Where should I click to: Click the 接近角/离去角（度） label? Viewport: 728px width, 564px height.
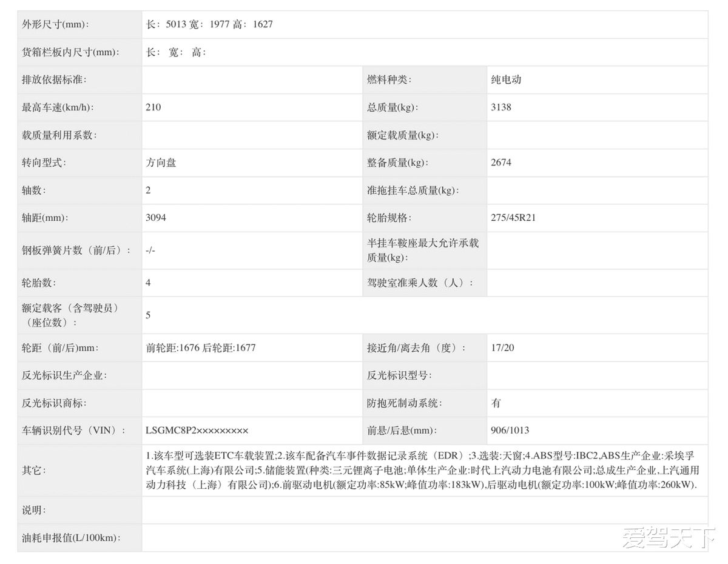pos(417,348)
